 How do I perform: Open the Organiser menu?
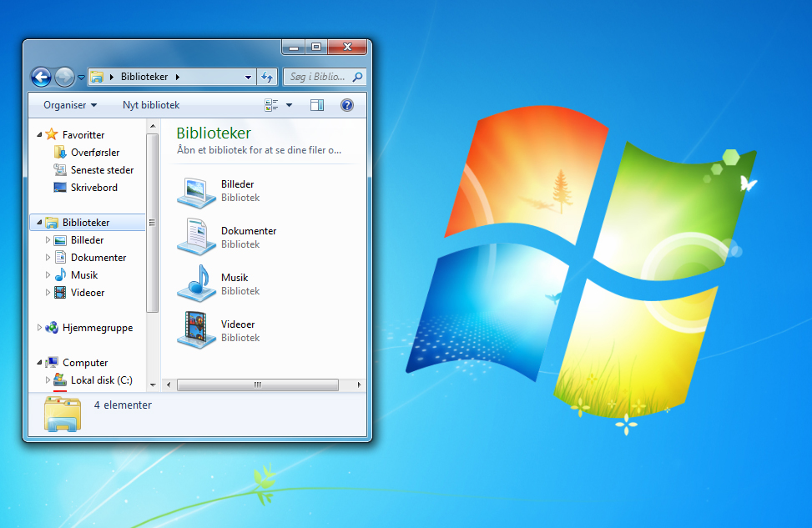coord(70,105)
